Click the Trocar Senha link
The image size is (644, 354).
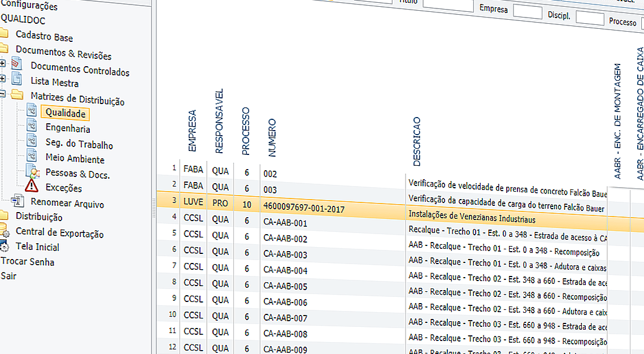28,262
